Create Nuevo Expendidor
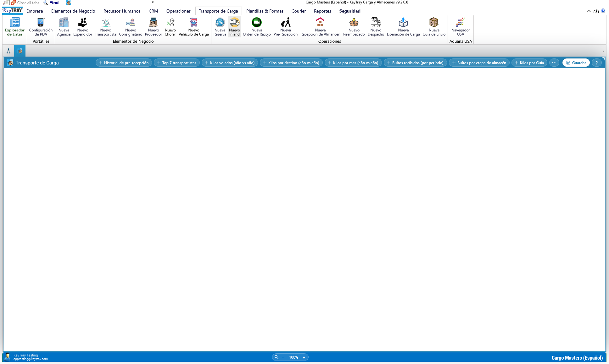The width and height of the screenshot is (609, 364). 83,27
